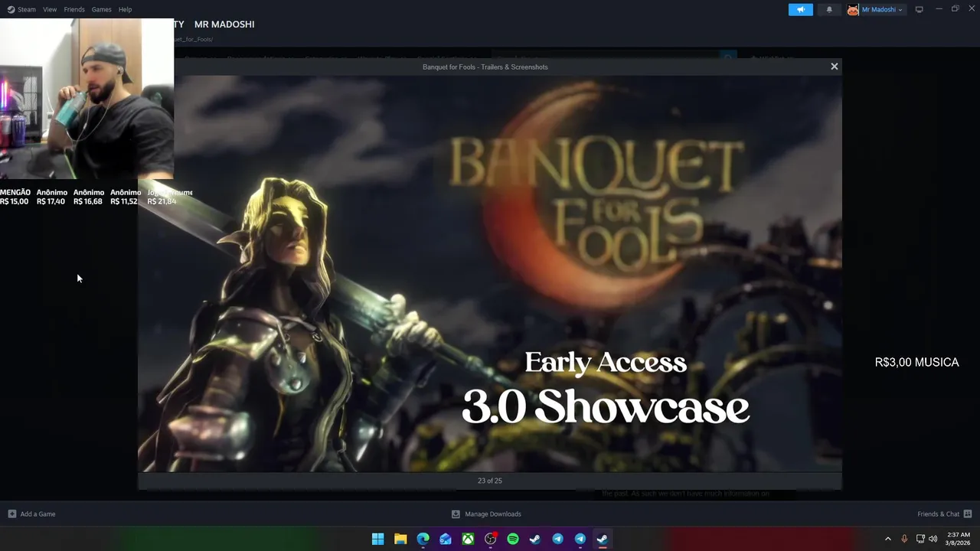Click the 'R$ 15,00' donation amount
This screenshot has width=980, height=551.
point(14,201)
